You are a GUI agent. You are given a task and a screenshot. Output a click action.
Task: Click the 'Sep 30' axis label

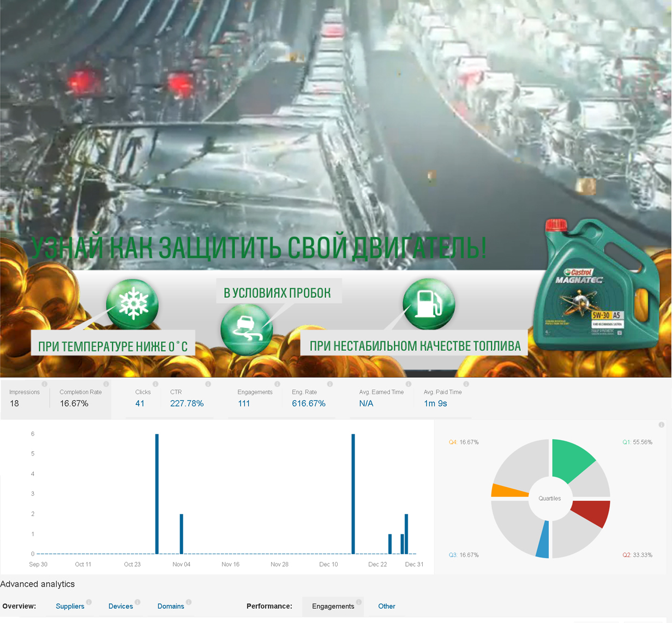[x=38, y=565]
